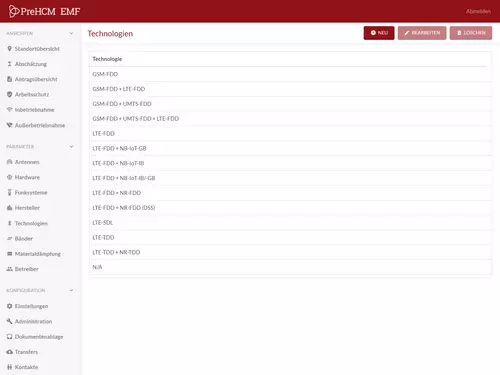Click the Administration wrench icon
Image resolution: width=500 pixels, height=375 pixels.
pos(9,321)
